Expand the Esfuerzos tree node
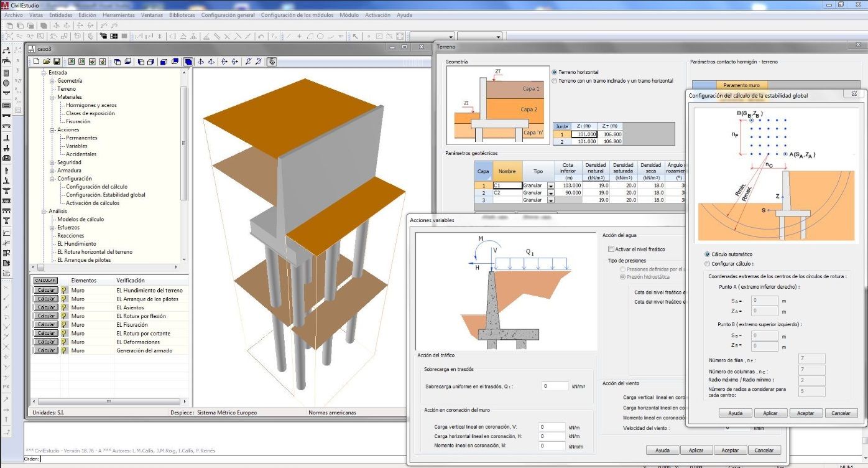This screenshot has height=468, width=868. pos(52,228)
